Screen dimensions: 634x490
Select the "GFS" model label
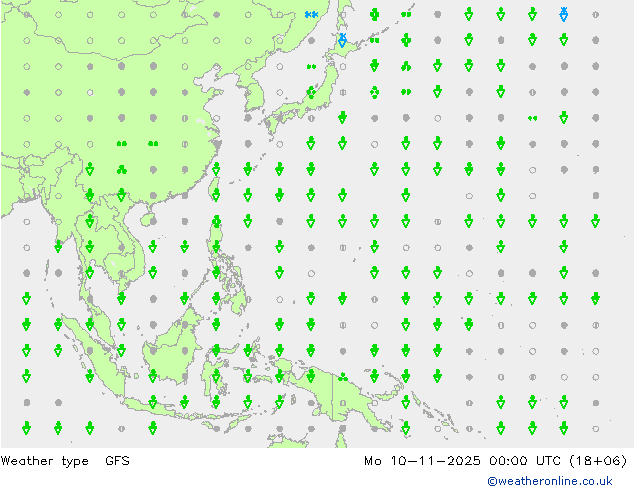point(117,460)
